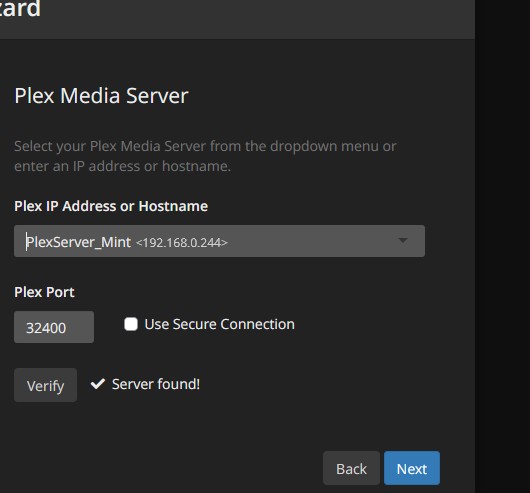Screen dimensions: 530x493
Task: Click the Server found checkmark icon
Action: click(x=98, y=384)
